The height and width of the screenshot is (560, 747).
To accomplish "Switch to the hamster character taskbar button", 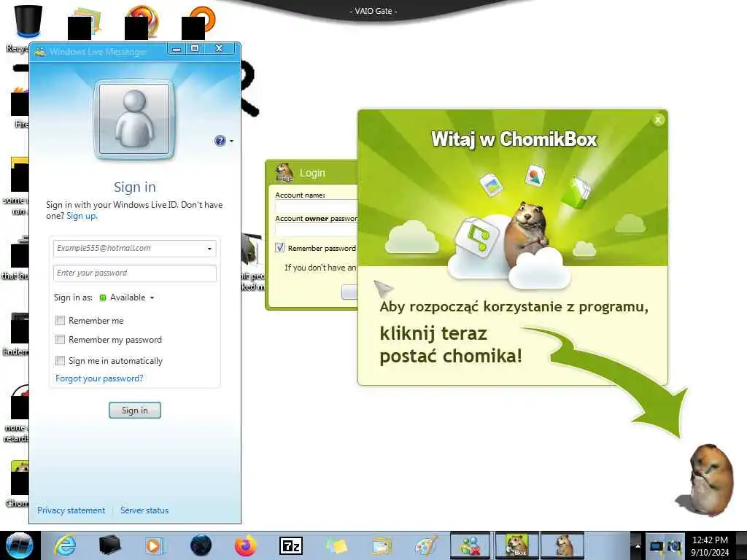I will coord(562,545).
